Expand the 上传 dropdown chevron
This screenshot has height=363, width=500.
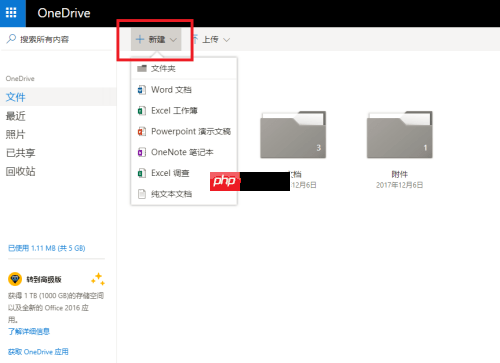pyautogui.click(x=226, y=40)
